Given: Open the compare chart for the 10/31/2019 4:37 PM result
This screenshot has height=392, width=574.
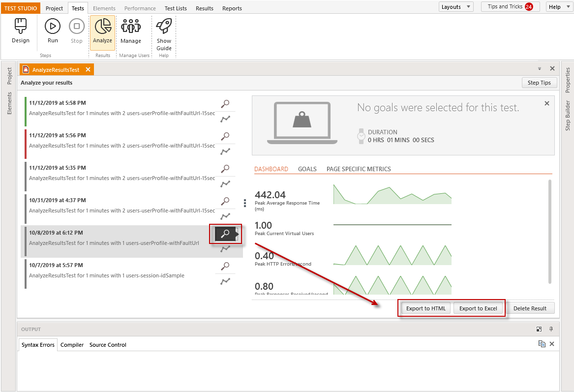Looking at the screenshot, I should pyautogui.click(x=225, y=216).
